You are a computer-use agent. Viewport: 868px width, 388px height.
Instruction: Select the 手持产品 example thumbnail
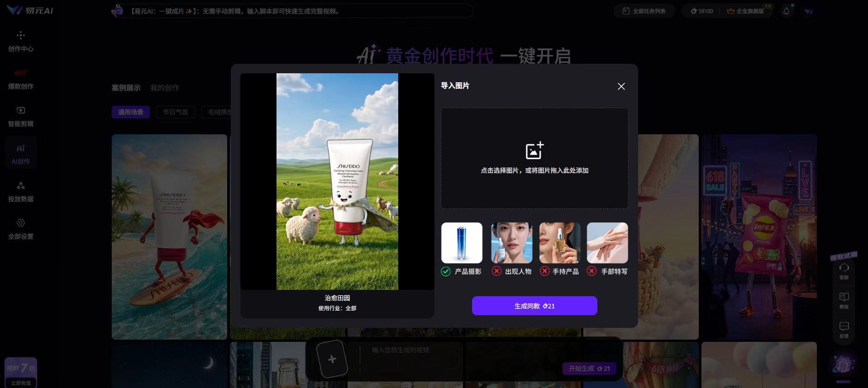click(560, 243)
